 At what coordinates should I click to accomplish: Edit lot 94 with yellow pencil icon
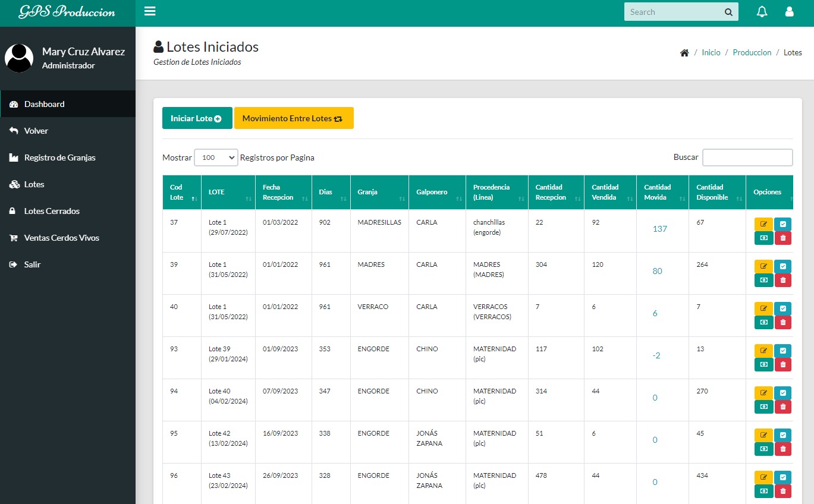pos(763,393)
